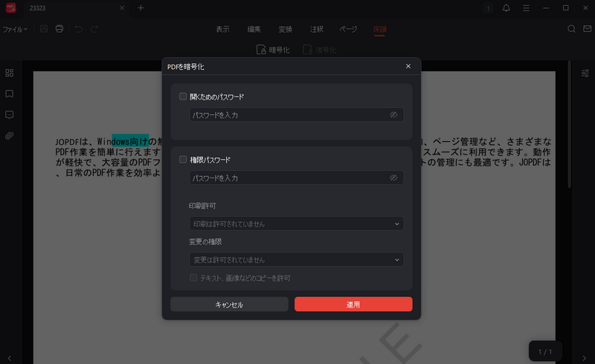Open the properties sliders icon on right
This screenshot has width=595, height=364.
pyautogui.click(x=585, y=73)
